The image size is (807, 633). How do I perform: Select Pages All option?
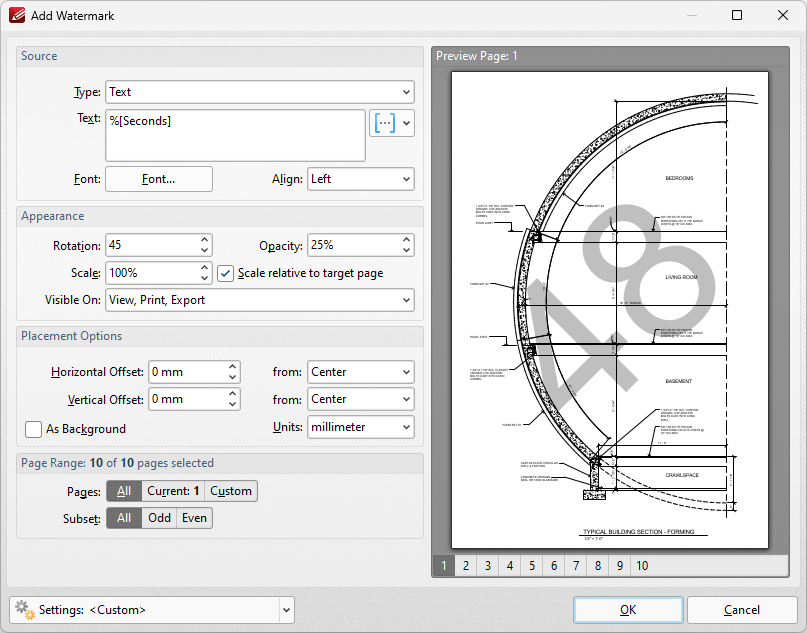click(x=124, y=491)
